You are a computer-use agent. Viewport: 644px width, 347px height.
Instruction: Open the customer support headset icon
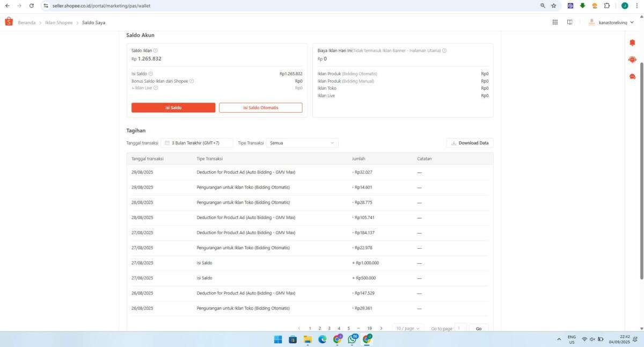(x=632, y=60)
